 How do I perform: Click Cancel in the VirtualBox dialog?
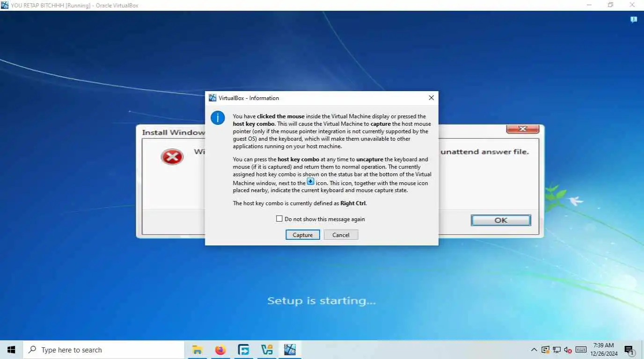[x=341, y=235]
